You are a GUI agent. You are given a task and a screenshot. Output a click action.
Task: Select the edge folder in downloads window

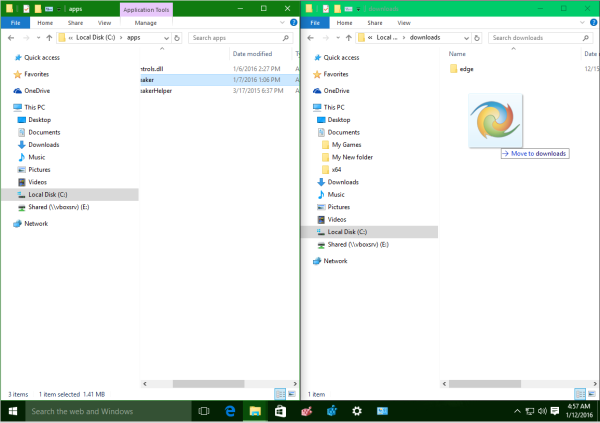[x=461, y=69]
